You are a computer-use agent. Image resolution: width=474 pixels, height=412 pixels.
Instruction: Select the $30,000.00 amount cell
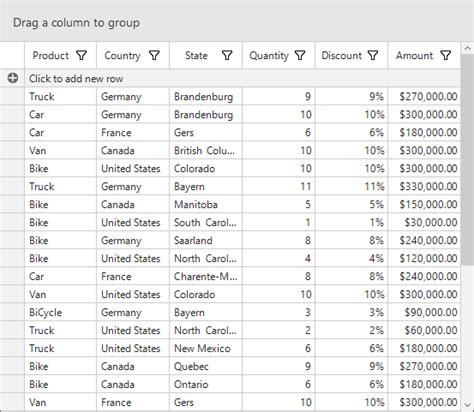pos(424,223)
